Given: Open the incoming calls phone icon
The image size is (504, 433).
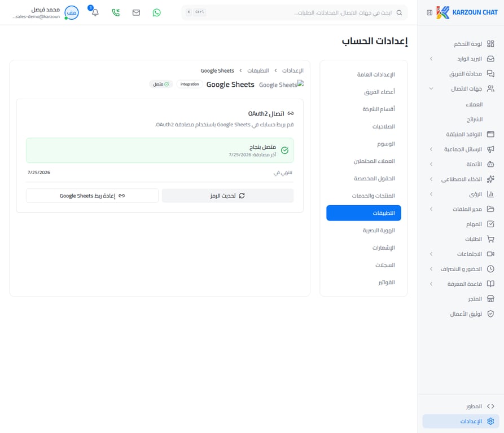Looking at the screenshot, I should (x=116, y=12).
